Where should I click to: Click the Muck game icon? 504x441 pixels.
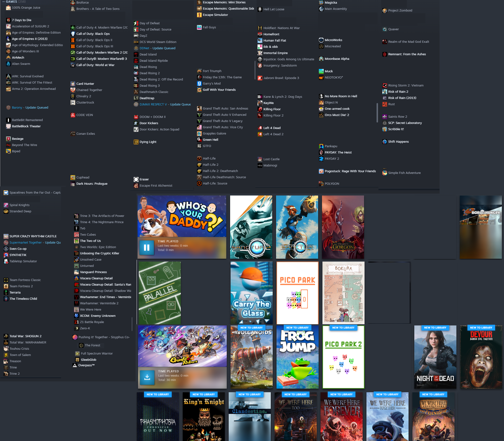tap(321, 71)
